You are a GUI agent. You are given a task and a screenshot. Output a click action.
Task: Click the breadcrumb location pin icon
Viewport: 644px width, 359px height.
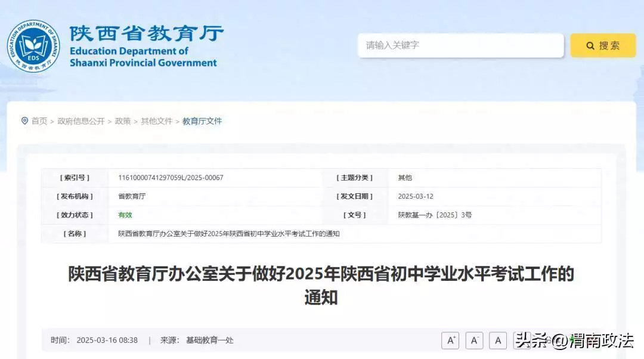coord(24,121)
